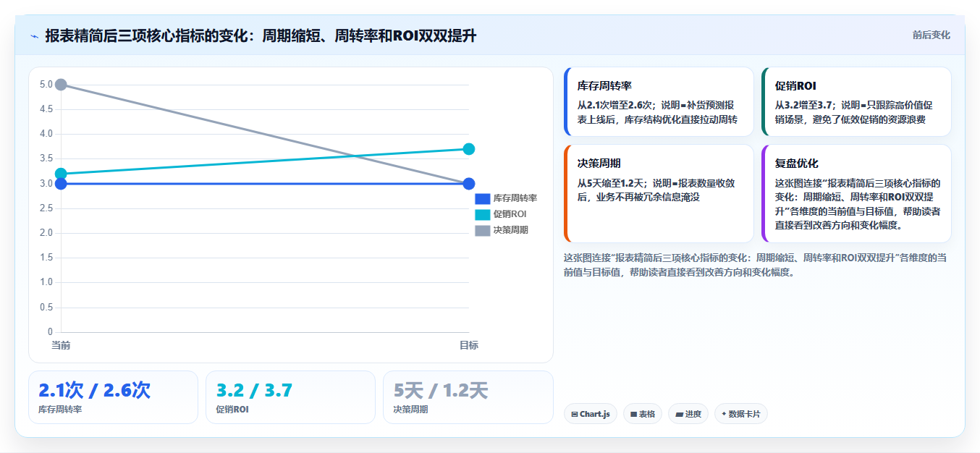Click the 5天 / 1.2天 stat value
This screenshot has width=980, height=453.
[x=441, y=391]
